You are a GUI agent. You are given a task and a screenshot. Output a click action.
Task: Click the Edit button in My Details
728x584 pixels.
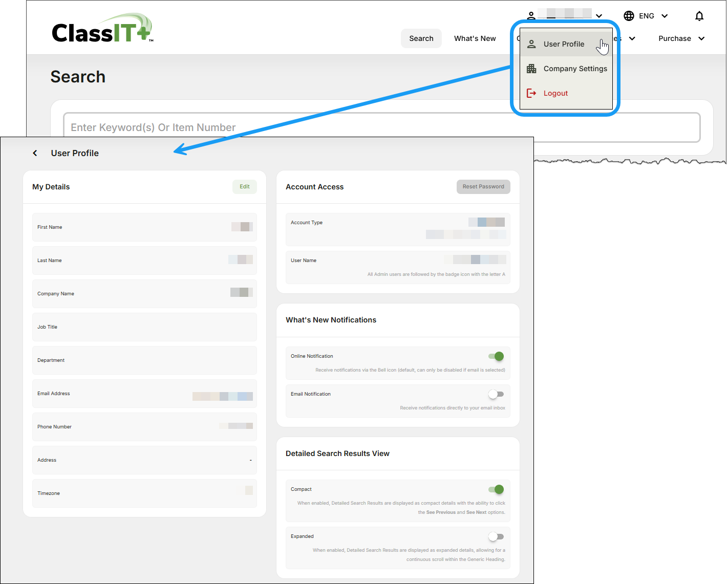[x=244, y=186]
